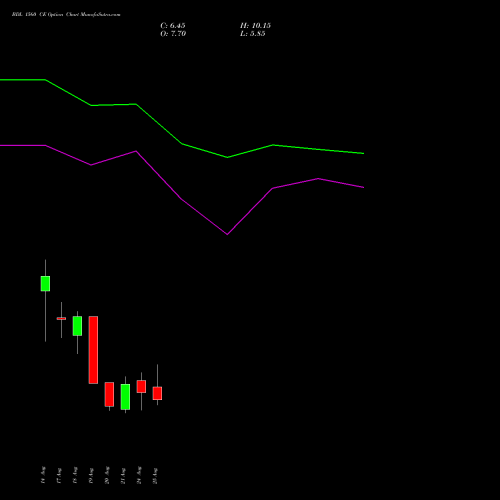Click the 25 Aug date axis label
Viewport: 500px width, 500px height.
click(x=155, y=475)
